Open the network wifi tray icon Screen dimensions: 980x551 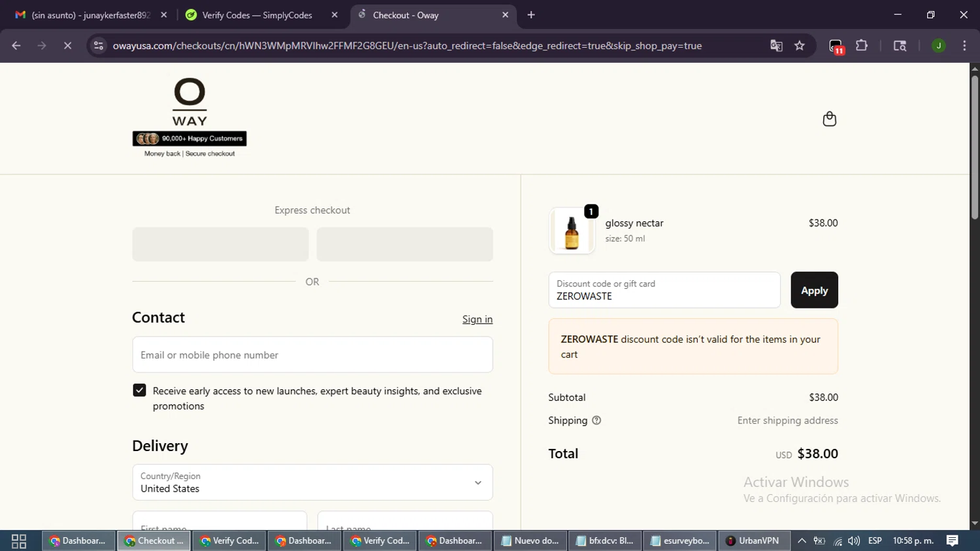838,541
